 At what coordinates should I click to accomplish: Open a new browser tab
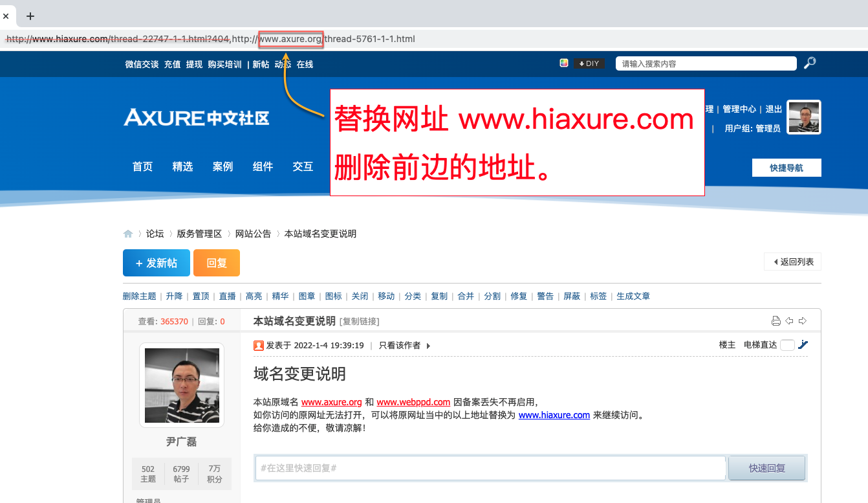click(x=30, y=16)
